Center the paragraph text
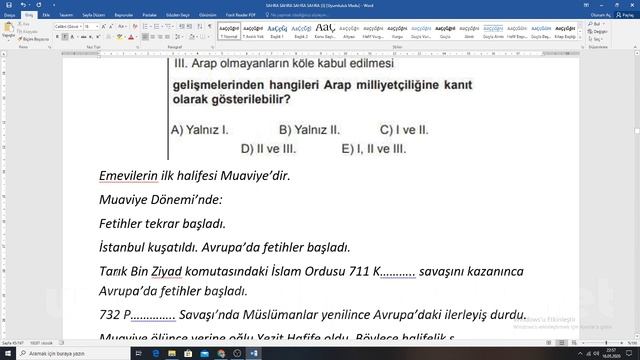Image resolution: width=640 pixels, height=360 pixels. pyautogui.click(x=153, y=37)
